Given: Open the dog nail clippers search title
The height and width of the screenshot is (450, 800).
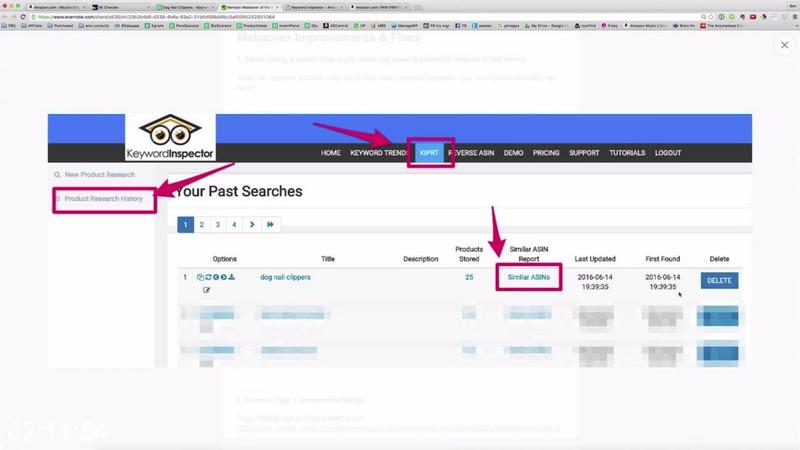Looking at the screenshot, I should (x=285, y=277).
